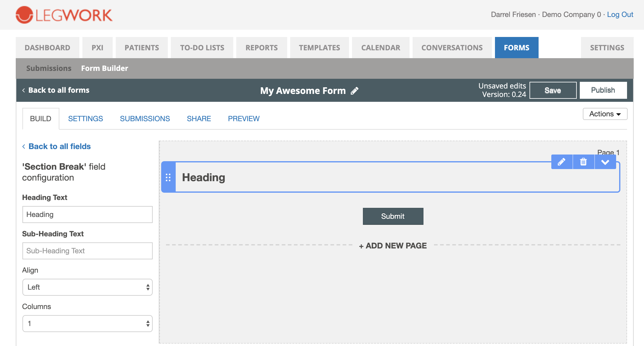Open the Actions dropdown
This screenshot has width=644, height=346.
tap(605, 114)
